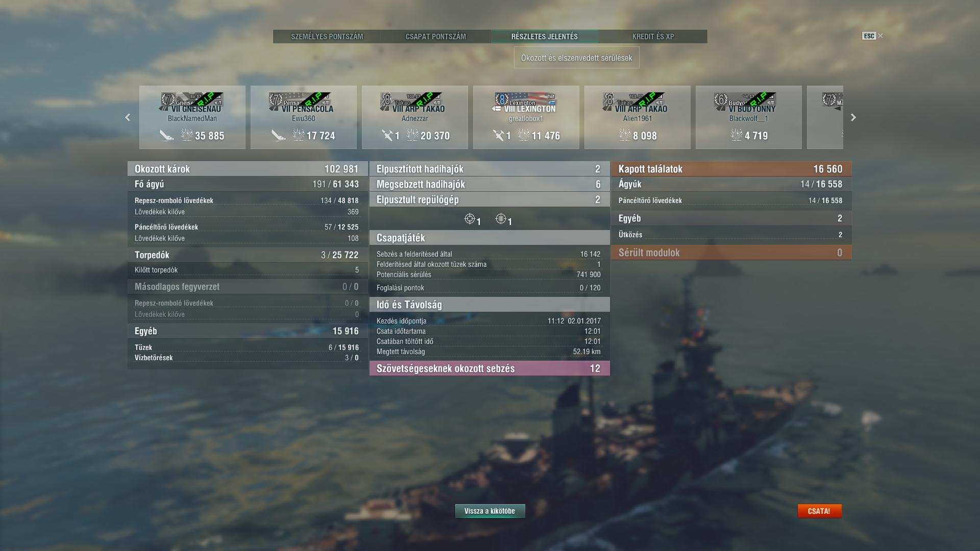Select first destroyed-ship crosshair ribbon icon
The width and height of the screenshot is (980, 551).
tap(470, 219)
